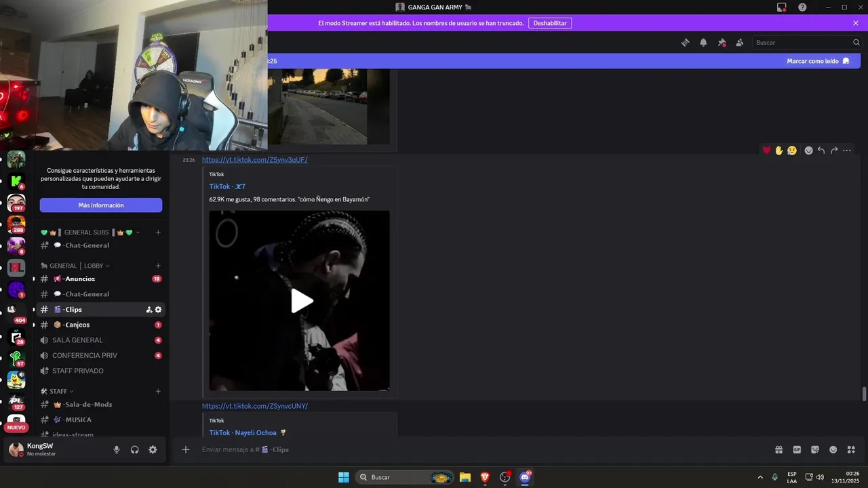Join SALA GENERAL voice channel
This screenshot has height=488, width=868.
pos(101,340)
